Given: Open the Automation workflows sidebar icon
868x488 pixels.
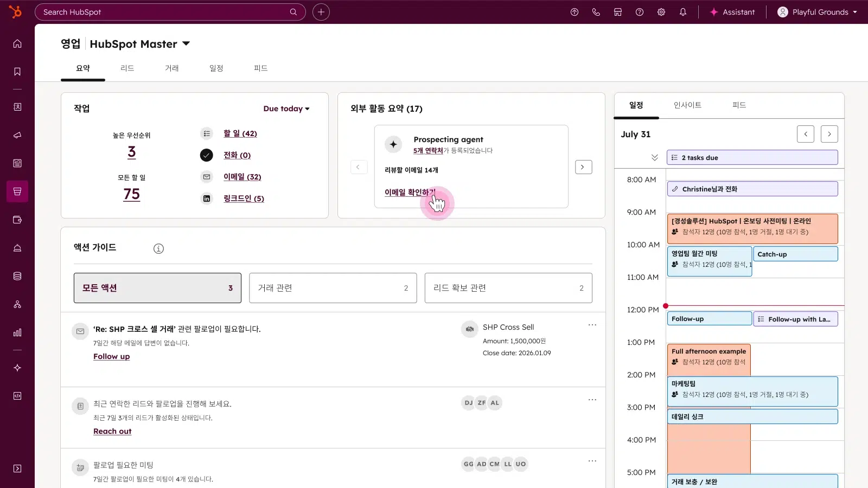Looking at the screenshot, I should pyautogui.click(x=17, y=304).
